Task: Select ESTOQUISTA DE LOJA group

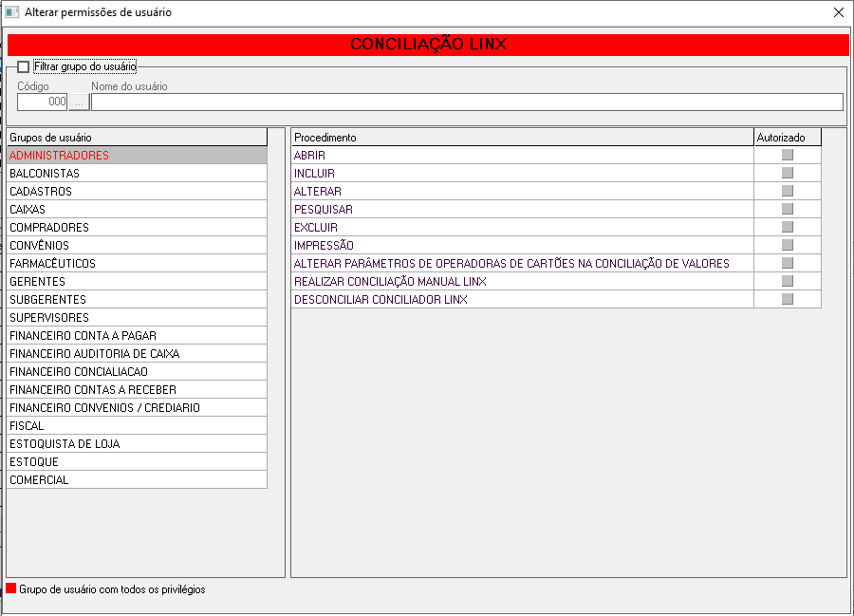Action: 137,443
